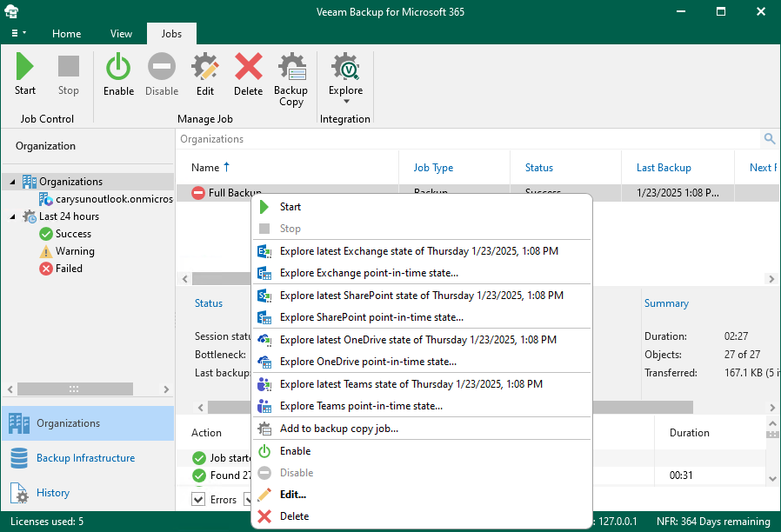Click the Edit gear-pencil ribbon icon
This screenshot has width=781, height=532.
tap(204, 67)
